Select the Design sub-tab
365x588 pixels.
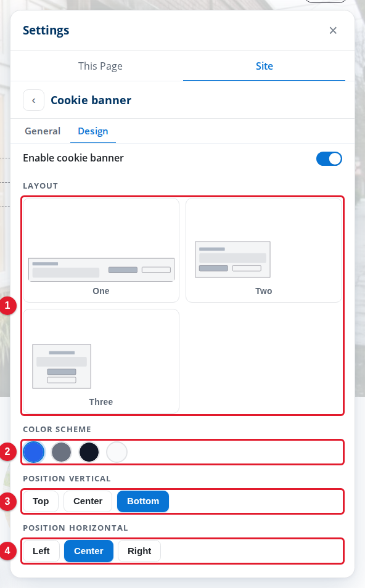(92, 131)
